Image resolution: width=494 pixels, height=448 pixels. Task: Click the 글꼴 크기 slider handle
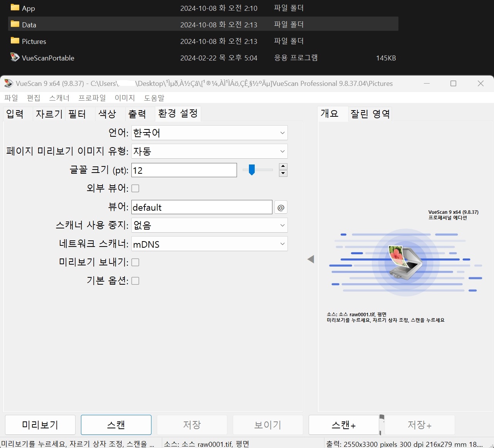pos(252,169)
